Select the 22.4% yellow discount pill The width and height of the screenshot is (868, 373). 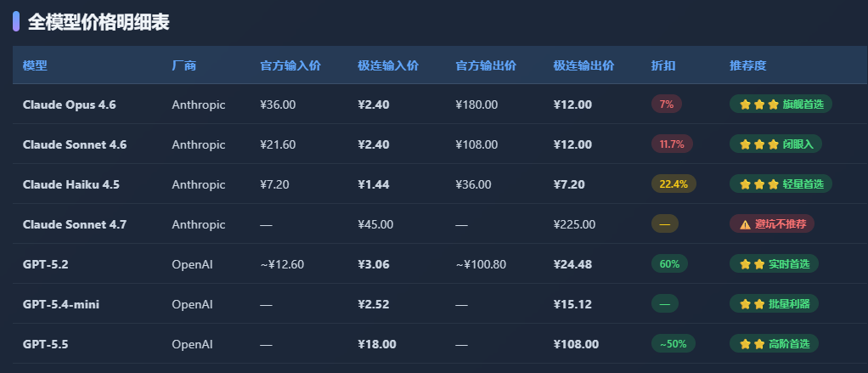point(674,184)
